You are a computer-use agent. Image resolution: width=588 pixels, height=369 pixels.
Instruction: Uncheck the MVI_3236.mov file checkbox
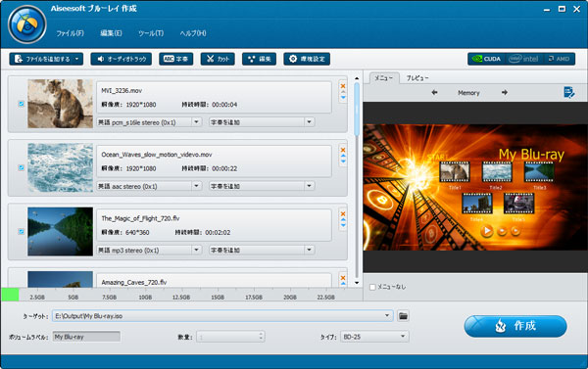(x=22, y=104)
